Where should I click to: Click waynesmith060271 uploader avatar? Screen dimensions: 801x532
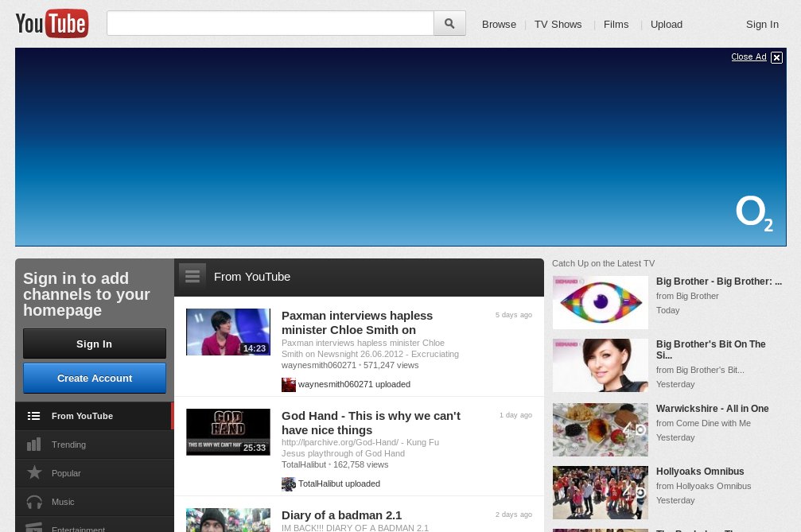click(289, 384)
